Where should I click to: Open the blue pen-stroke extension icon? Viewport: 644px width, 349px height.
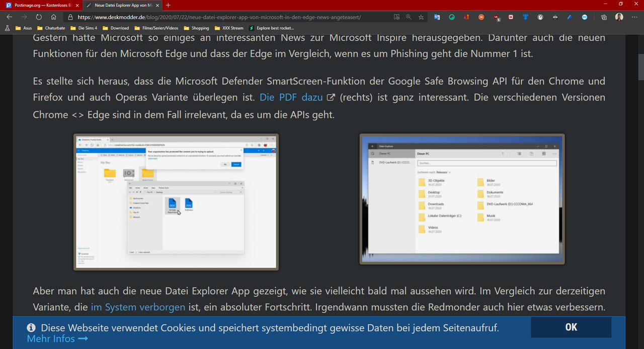(570, 17)
